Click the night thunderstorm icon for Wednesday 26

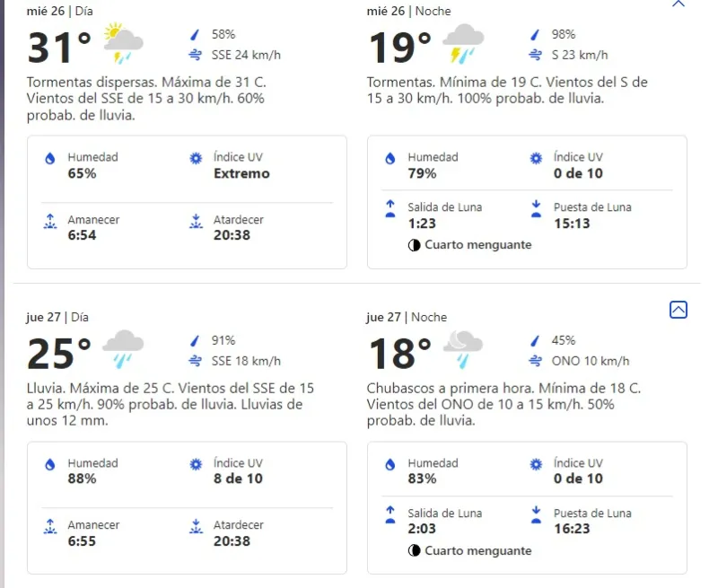pos(463,45)
